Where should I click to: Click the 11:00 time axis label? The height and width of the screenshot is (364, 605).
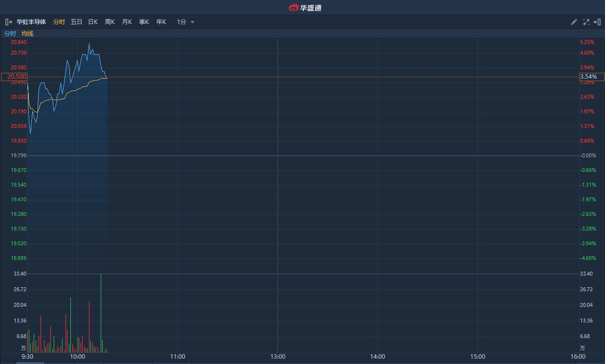pyautogui.click(x=178, y=357)
